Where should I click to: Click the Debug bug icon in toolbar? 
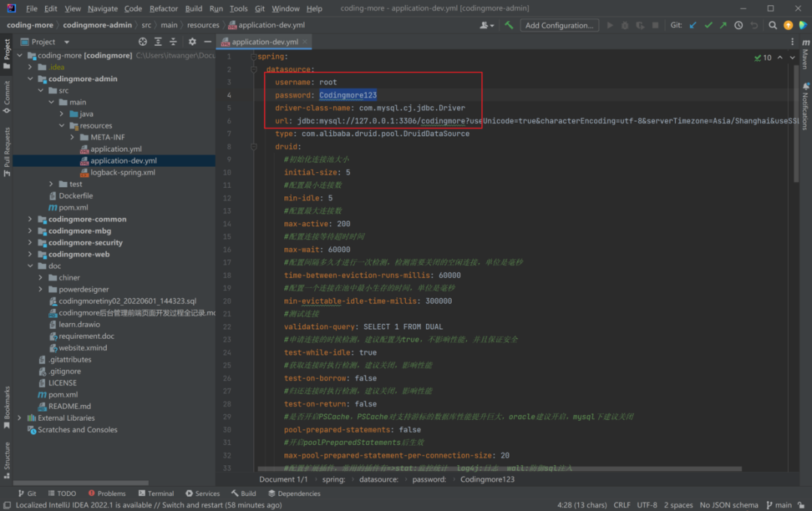(625, 25)
